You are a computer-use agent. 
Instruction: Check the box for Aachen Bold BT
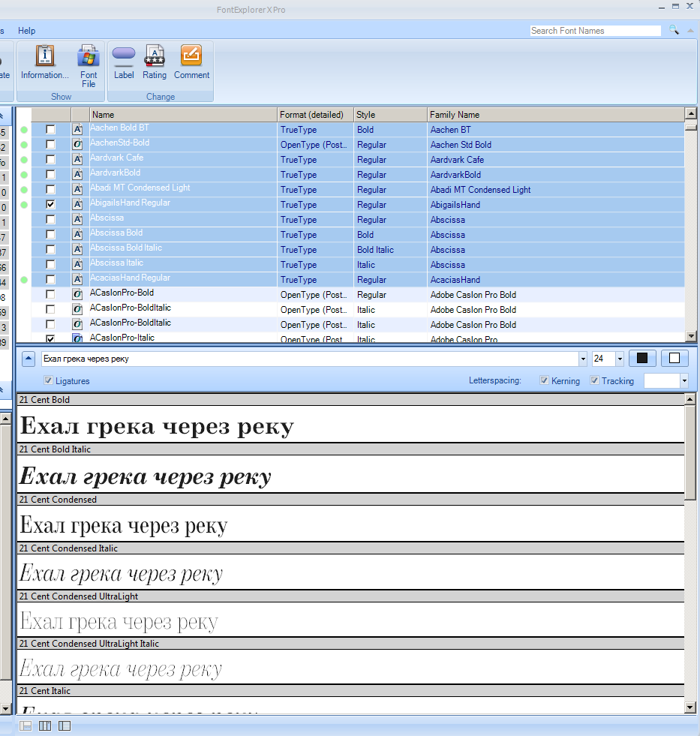click(x=50, y=130)
